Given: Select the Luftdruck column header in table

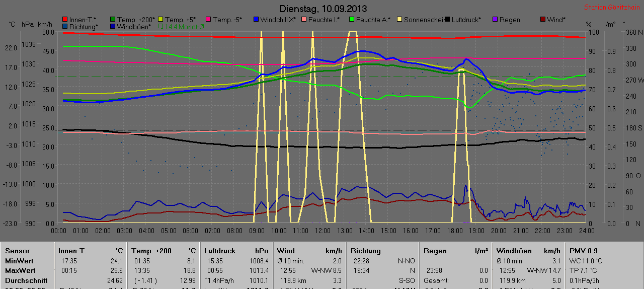Looking at the screenshot, I should [220, 251].
